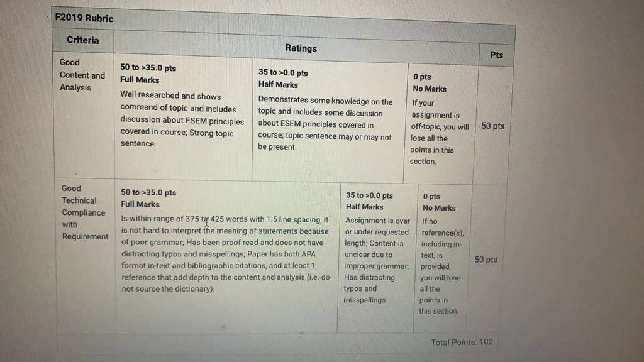Click the F2019 Rubric title

[84, 18]
